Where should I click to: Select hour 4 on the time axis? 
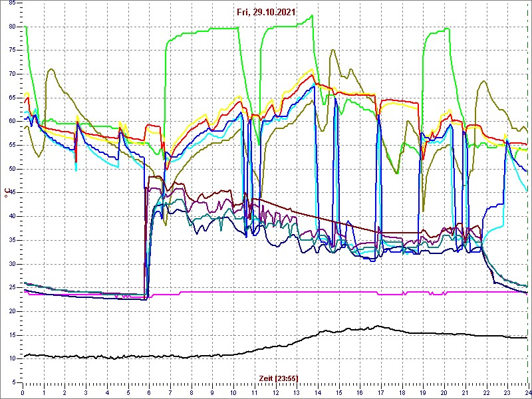tap(107, 393)
